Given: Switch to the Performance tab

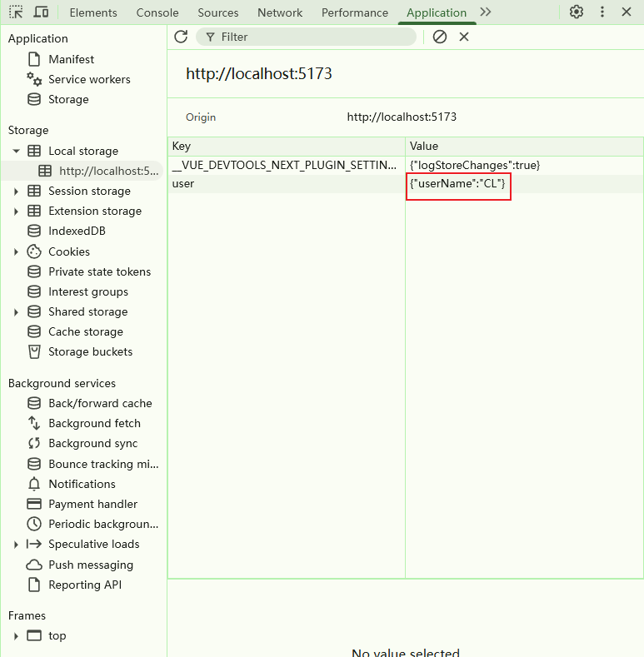Looking at the screenshot, I should [355, 12].
